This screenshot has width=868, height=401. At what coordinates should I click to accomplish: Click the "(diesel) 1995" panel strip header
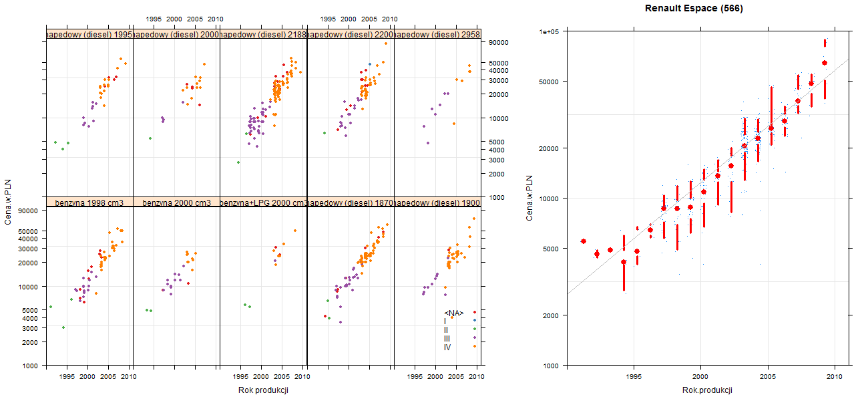coord(89,34)
